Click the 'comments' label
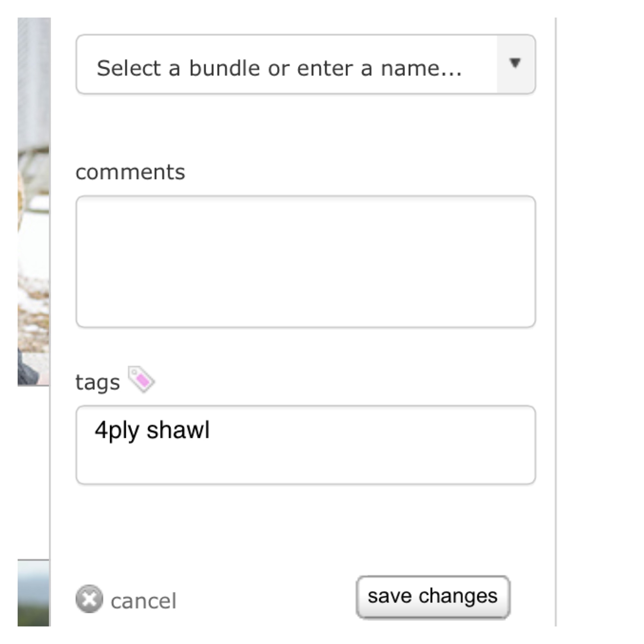This screenshot has width=644, height=644. click(x=130, y=172)
